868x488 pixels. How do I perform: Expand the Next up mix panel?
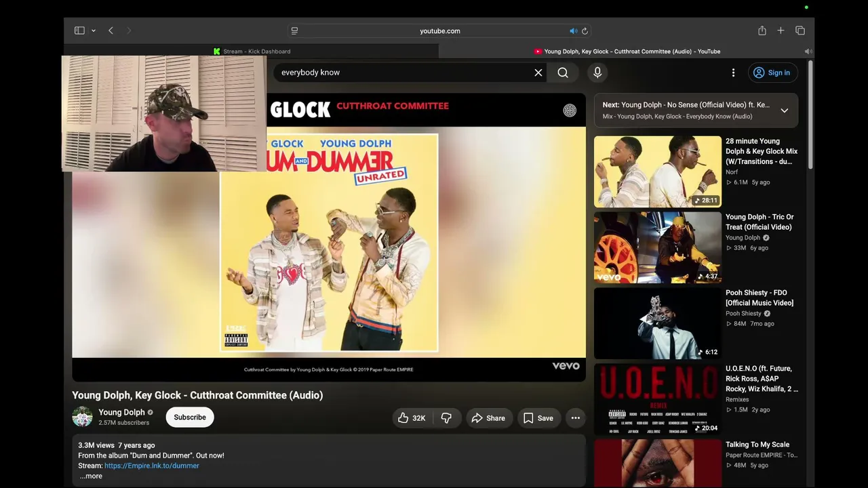point(785,110)
